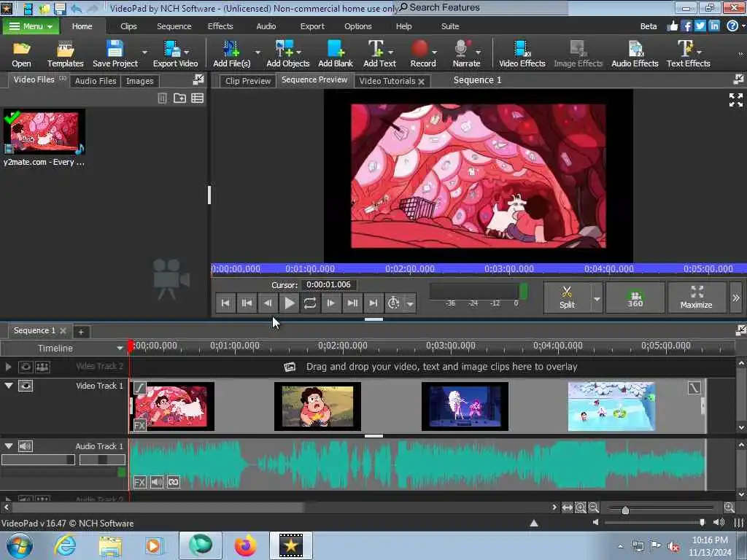Toggle full screen preview icon
The image size is (747, 560).
[x=735, y=100]
